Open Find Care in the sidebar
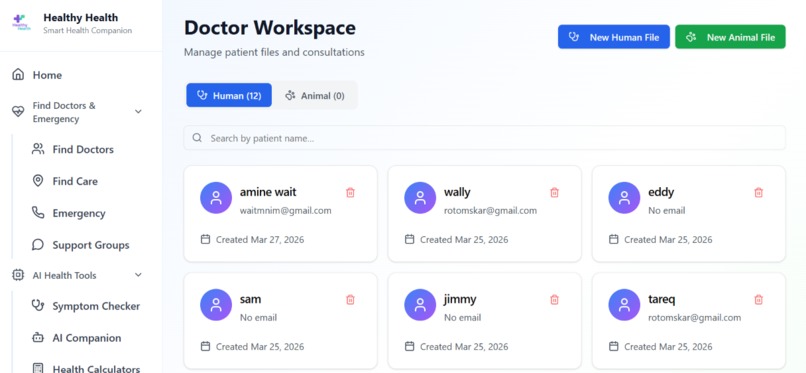806x373 pixels. tap(75, 181)
